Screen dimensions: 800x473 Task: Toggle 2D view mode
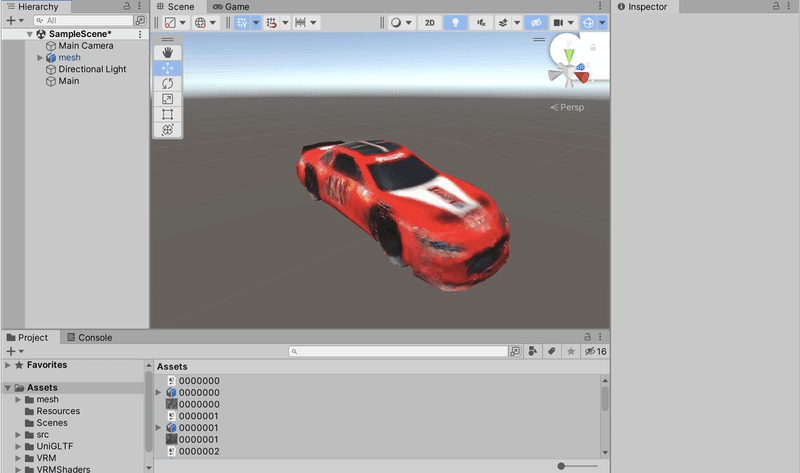click(x=430, y=22)
